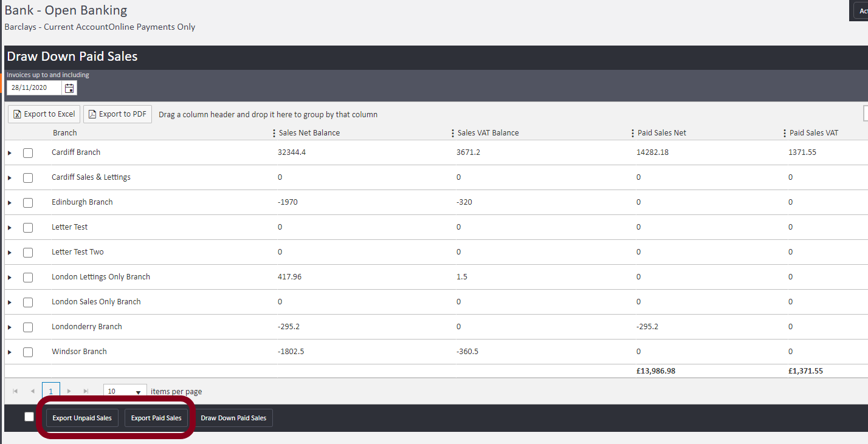The width and height of the screenshot is (868, 444).
Task: Sort by the Branch column header
Action: pos(65,133)
